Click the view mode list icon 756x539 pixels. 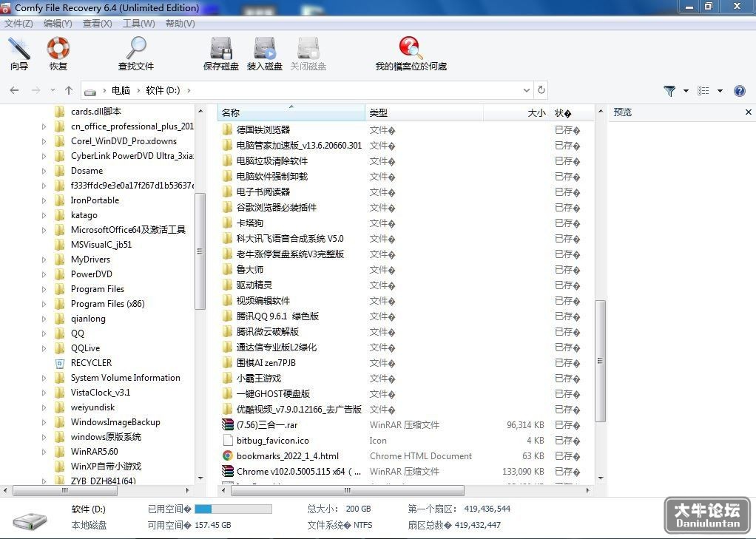703,91
